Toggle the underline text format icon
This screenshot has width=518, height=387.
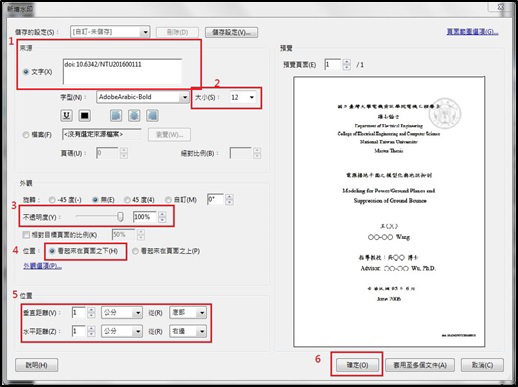(67, 115)
